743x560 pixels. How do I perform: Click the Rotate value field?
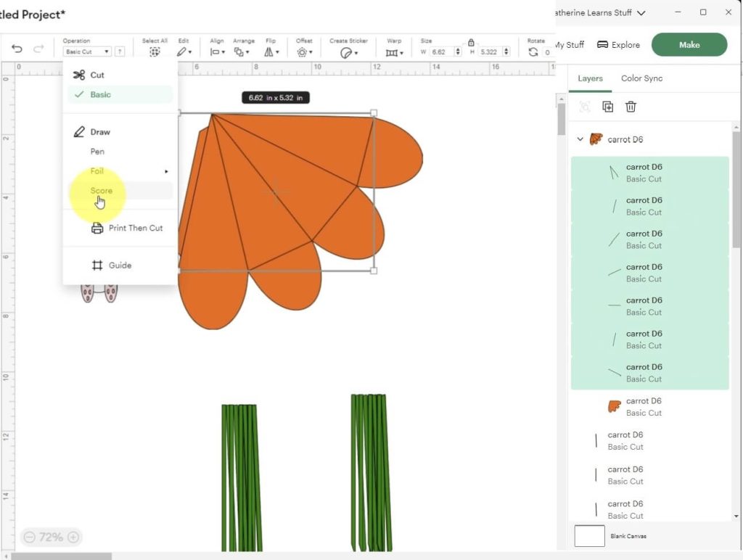pos(547,52)
